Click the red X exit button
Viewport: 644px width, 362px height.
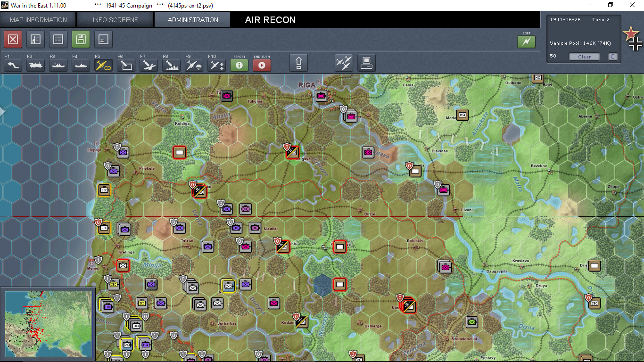pos(13,40)
